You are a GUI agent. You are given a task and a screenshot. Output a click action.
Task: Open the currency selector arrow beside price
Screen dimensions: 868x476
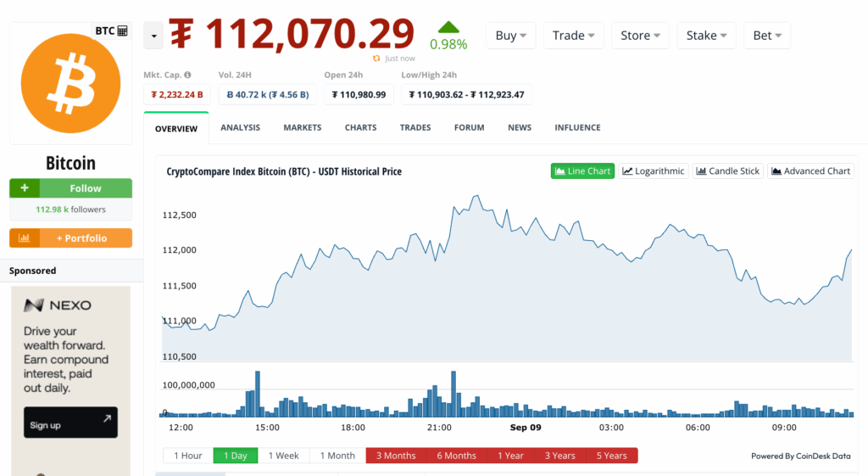[153, 36]
